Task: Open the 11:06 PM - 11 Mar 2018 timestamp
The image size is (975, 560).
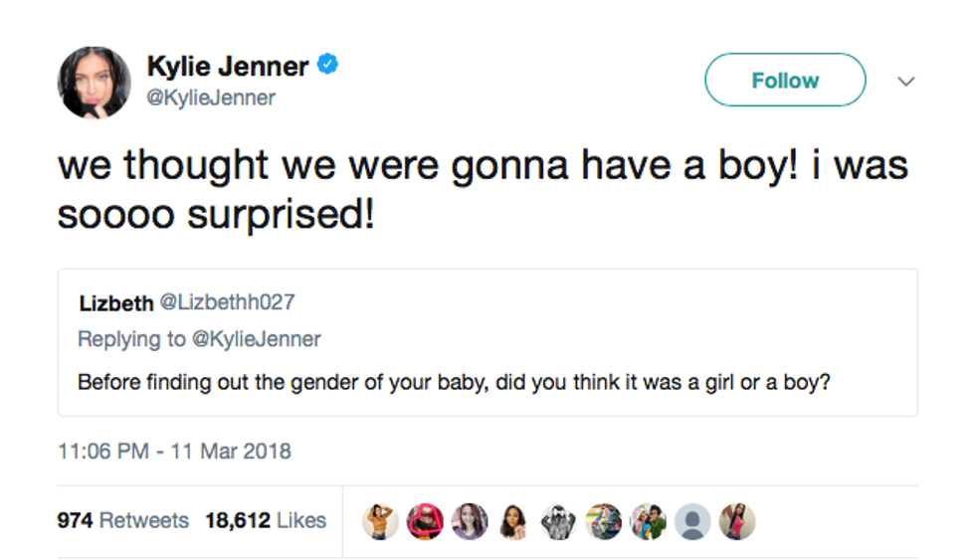Action: click(x=174, y=451)
